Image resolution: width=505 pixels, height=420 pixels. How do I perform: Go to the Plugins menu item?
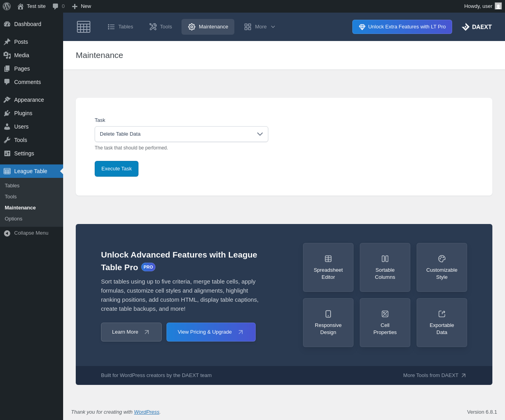click(32, 113)
